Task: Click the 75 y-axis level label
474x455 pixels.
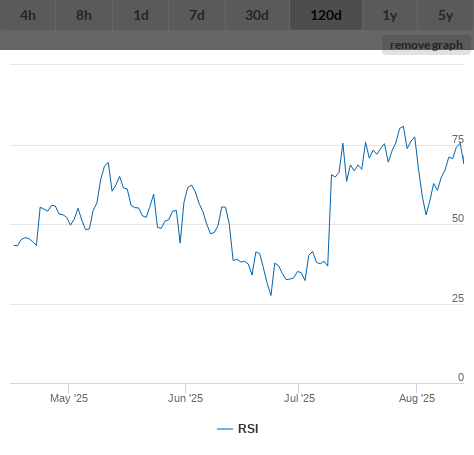Action: click(458, 139)
